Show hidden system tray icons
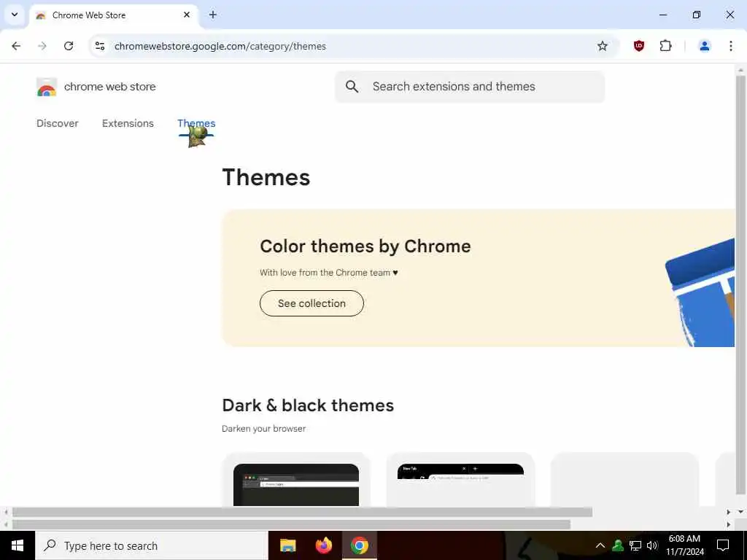 point(600,545)
